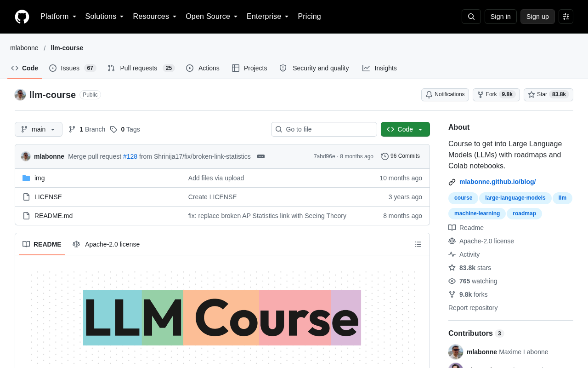Click the Report repository link
The image size is (588, 368).
(473, 308)
